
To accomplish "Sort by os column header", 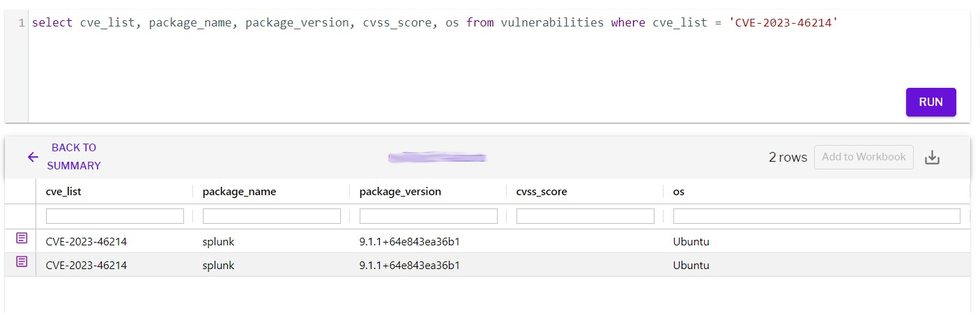I will [x=679, y=191].
